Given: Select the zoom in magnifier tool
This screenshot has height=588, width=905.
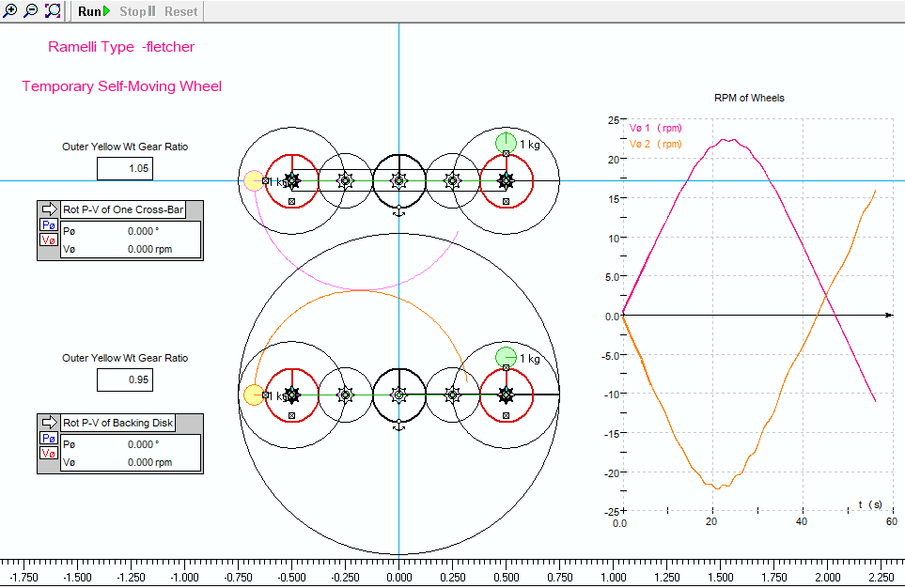Looking at the screenshot, I should [9, 10].
